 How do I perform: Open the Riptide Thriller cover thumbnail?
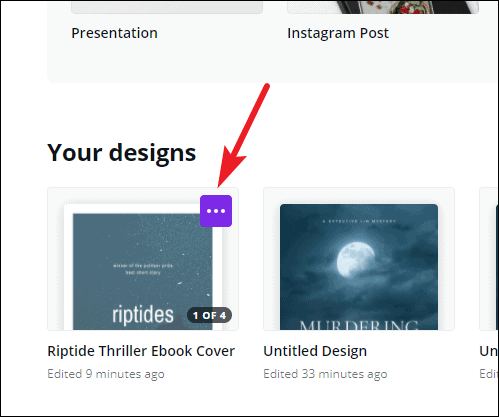click(x=143, y=259)
